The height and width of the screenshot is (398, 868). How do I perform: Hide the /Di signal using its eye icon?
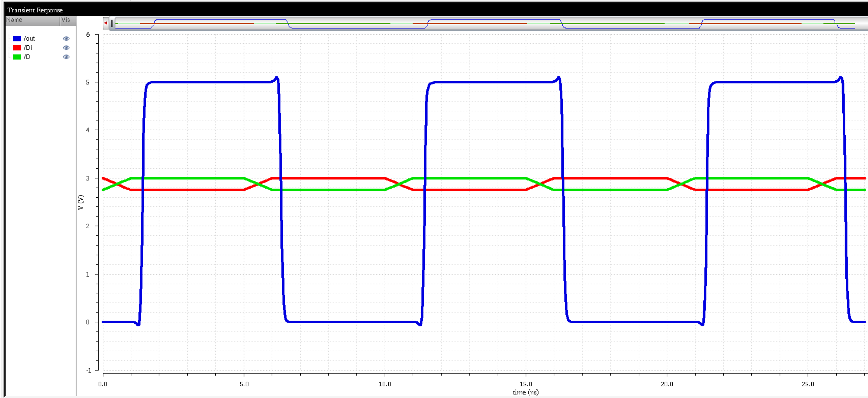coord(66,48)
